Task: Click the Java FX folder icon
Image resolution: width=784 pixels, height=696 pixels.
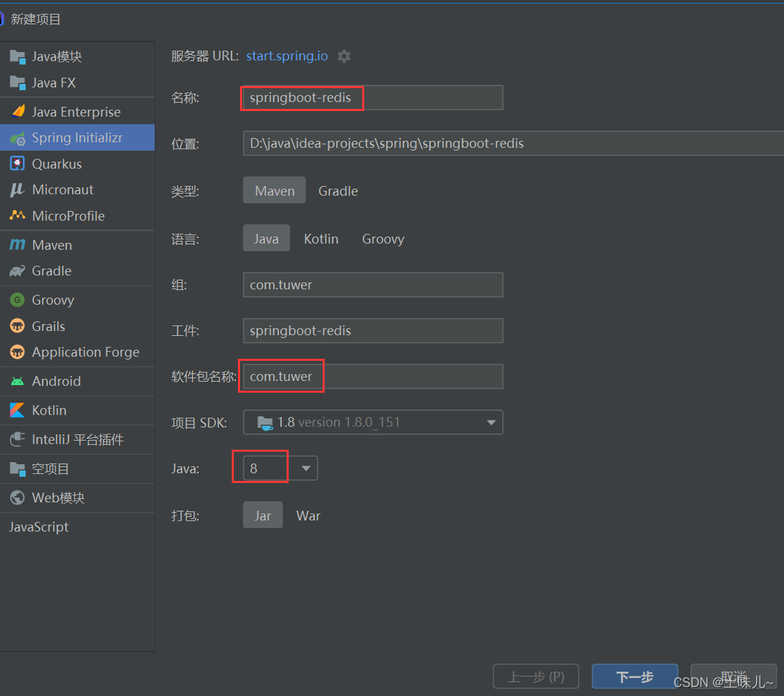Action: tap(17, 83)
